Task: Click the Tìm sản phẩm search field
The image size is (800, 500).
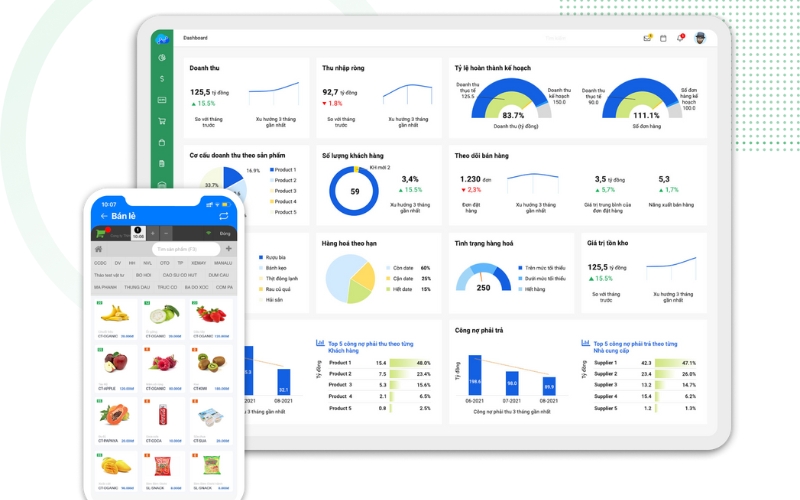Action: click(x=186, y=249)
